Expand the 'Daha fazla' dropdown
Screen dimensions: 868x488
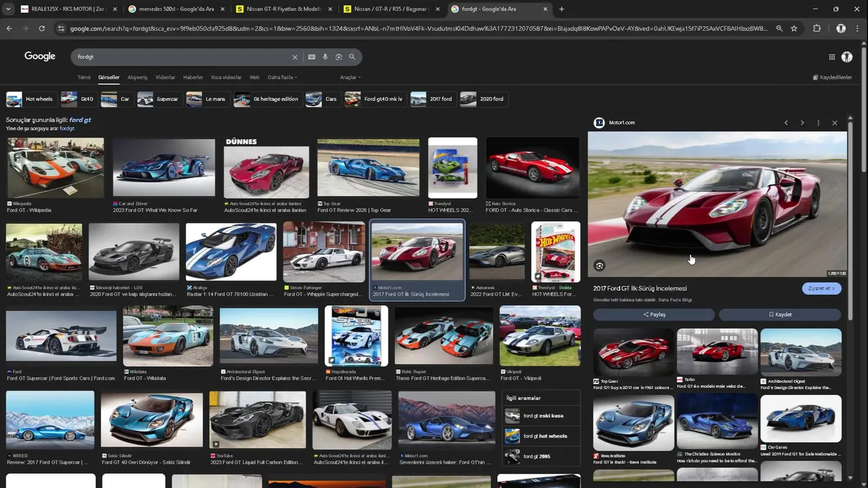(x=283, y=77)
